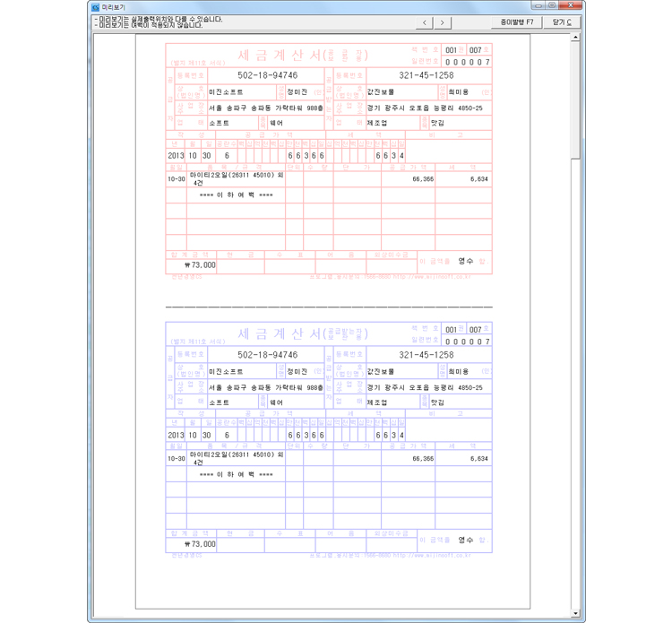This screenshot has height=623, width=672.
Task: Click tax amount 6,634 on blue form
Action: [x=478, y=459]
